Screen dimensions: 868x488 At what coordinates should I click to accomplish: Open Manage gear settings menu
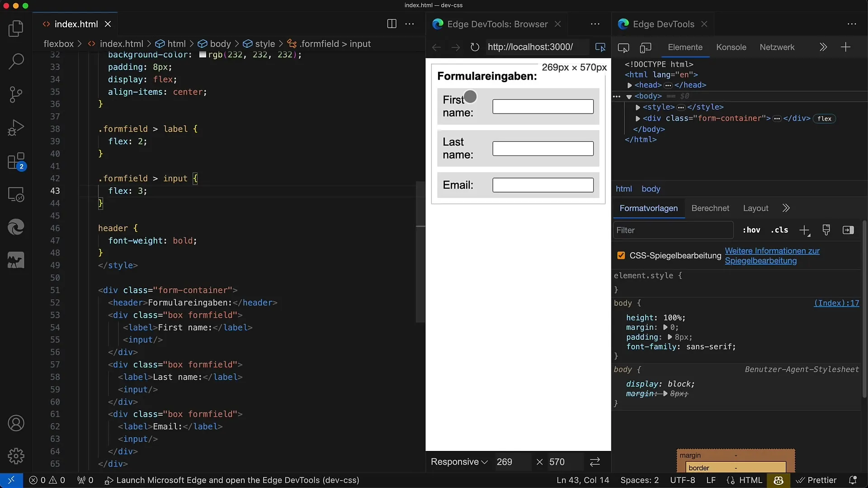point(16,456)
